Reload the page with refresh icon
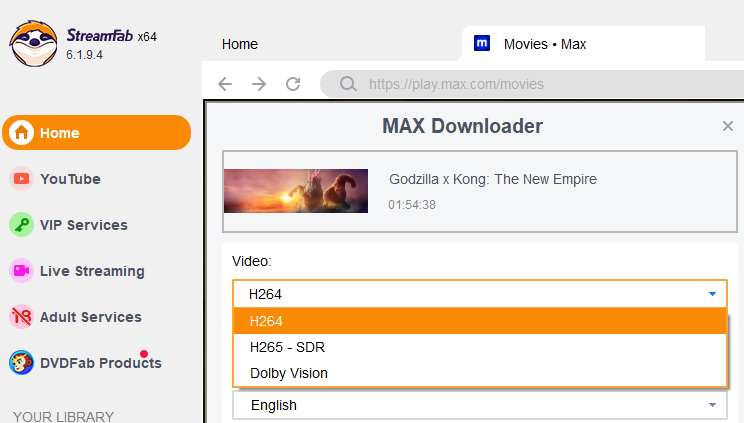 coord(293,84)
